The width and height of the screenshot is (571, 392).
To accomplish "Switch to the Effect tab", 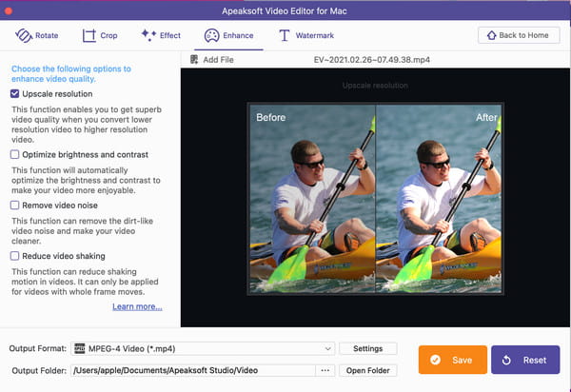I will (161, 35).
